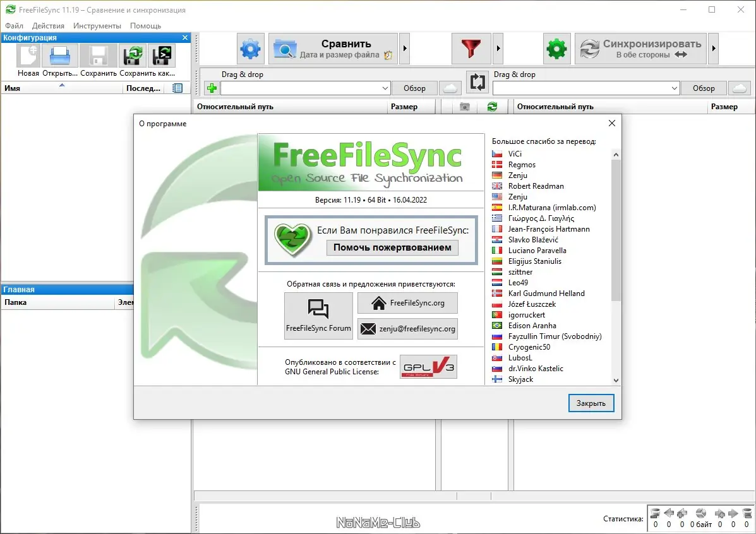Open the Помощь menu
Image resolution: width=756 pixels, height=534 pixels.
tap(145, 25)
